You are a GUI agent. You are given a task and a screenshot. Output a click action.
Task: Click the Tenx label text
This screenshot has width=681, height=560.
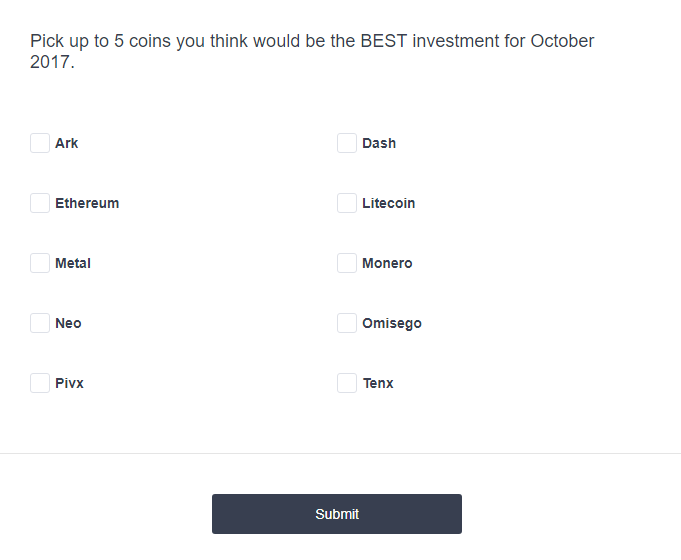378,383
